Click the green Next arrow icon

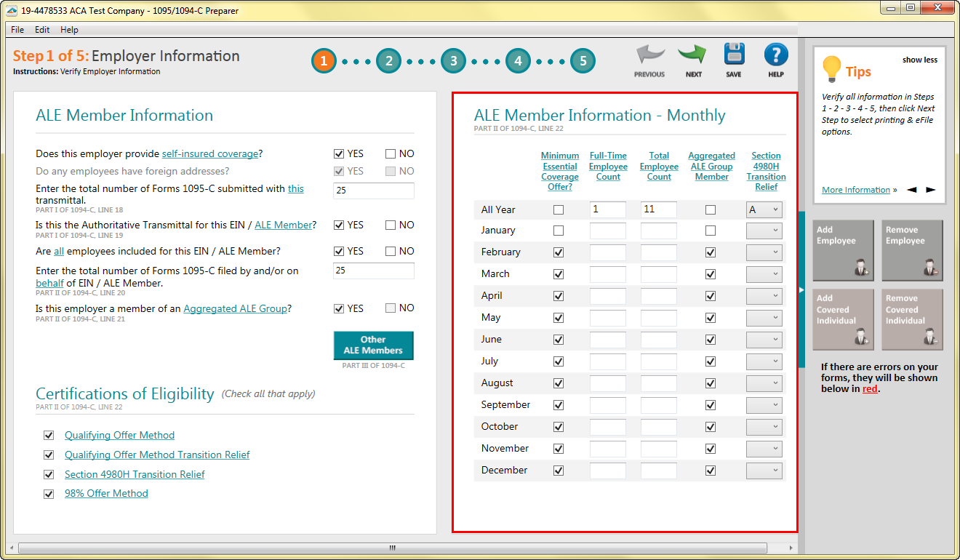pos(692,56)
